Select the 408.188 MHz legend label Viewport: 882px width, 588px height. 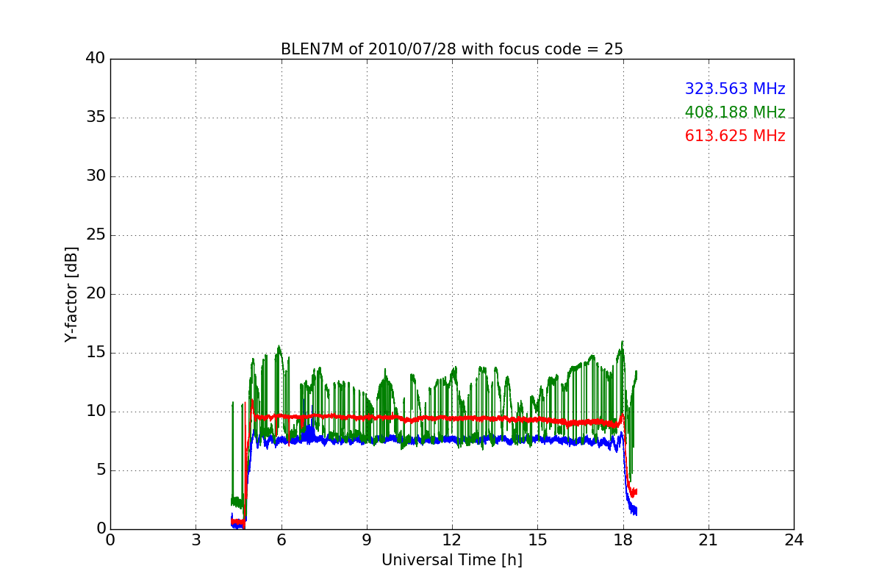[x=735, y=112]
